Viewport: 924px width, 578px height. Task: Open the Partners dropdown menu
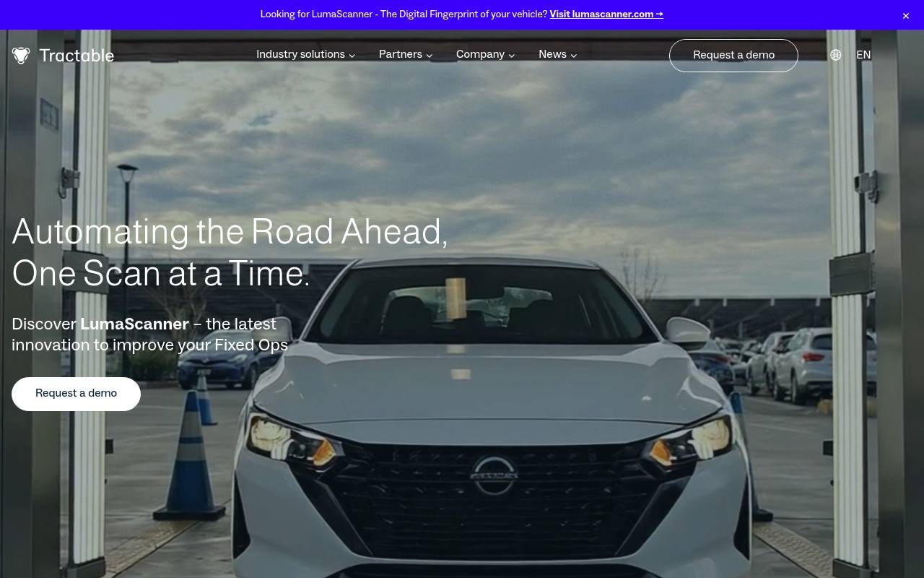pos(406,55)
